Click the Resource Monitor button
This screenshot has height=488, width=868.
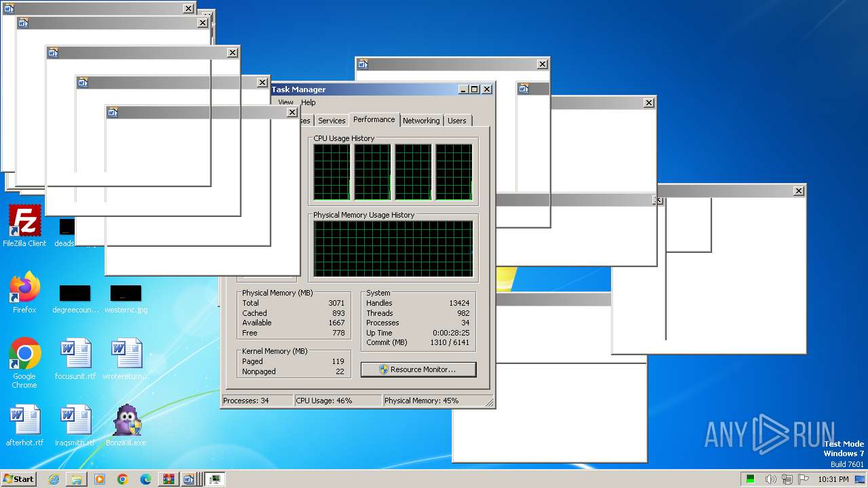pos(418,369)
